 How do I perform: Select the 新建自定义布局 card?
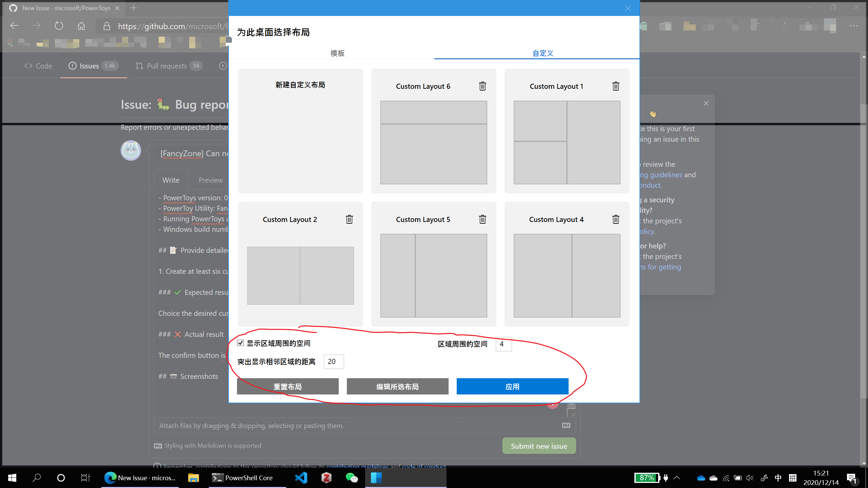(x=300, y=131)
